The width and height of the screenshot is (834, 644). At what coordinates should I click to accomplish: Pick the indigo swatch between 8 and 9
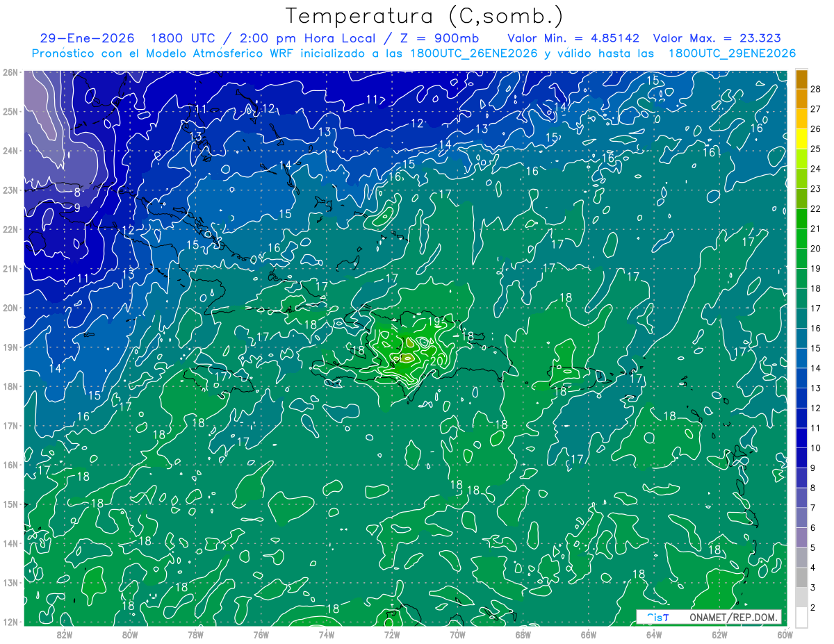pyautogui.click(x=801, y=478)
